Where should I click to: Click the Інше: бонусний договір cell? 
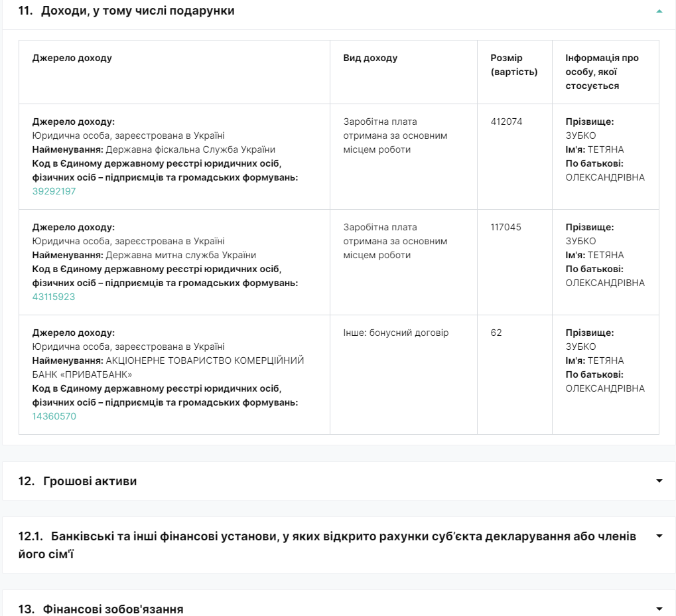tap(396, 333)
